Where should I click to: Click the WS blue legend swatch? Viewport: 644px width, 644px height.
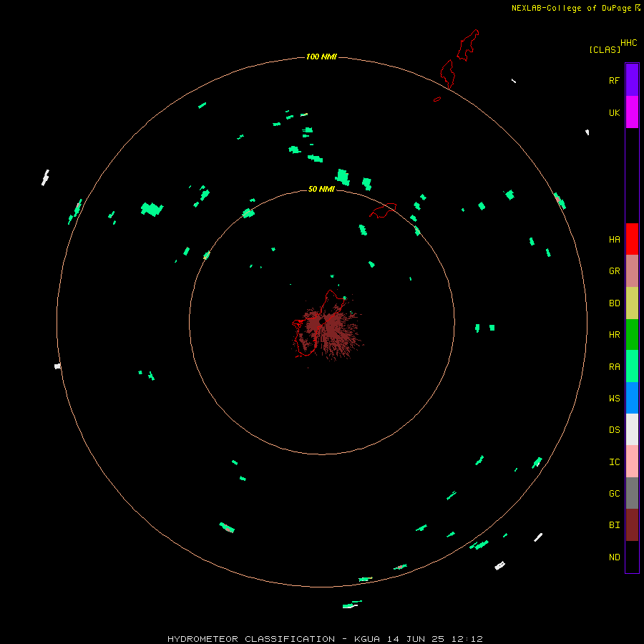(x=632, y=398)
